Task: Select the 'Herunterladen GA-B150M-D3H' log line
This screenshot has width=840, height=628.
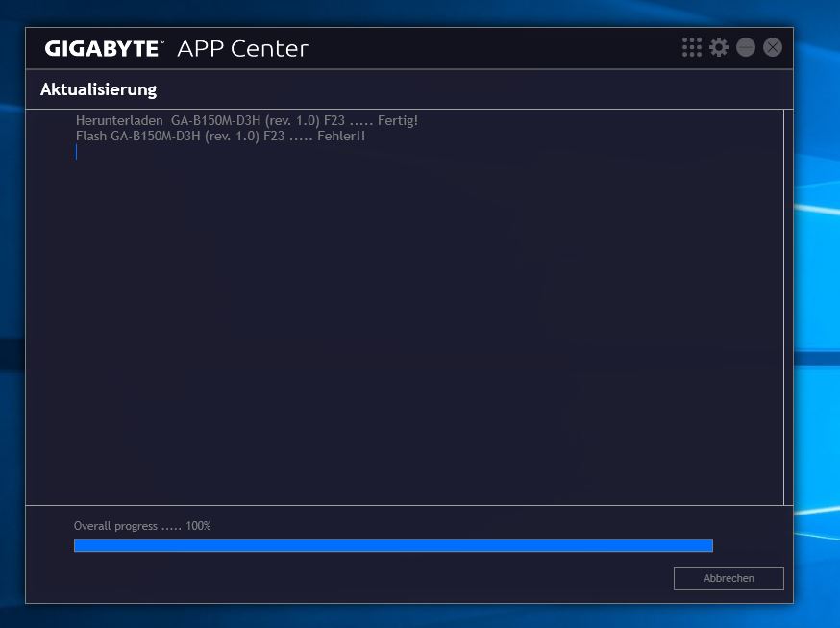Action: (246, 120)
